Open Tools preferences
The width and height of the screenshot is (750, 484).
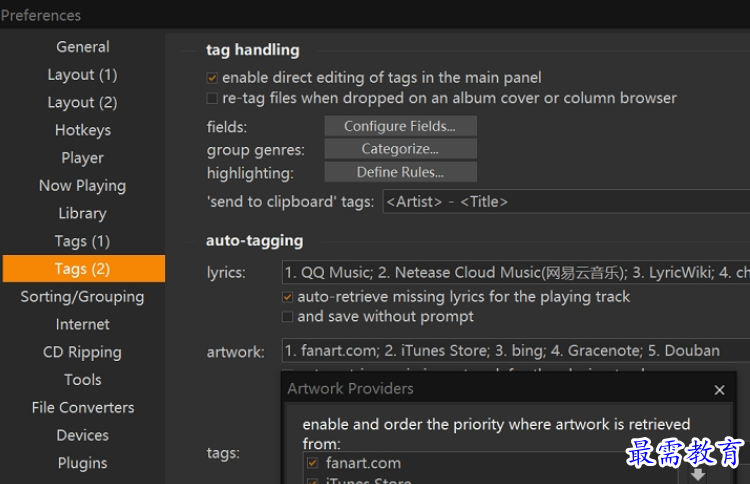coord(83,380)
